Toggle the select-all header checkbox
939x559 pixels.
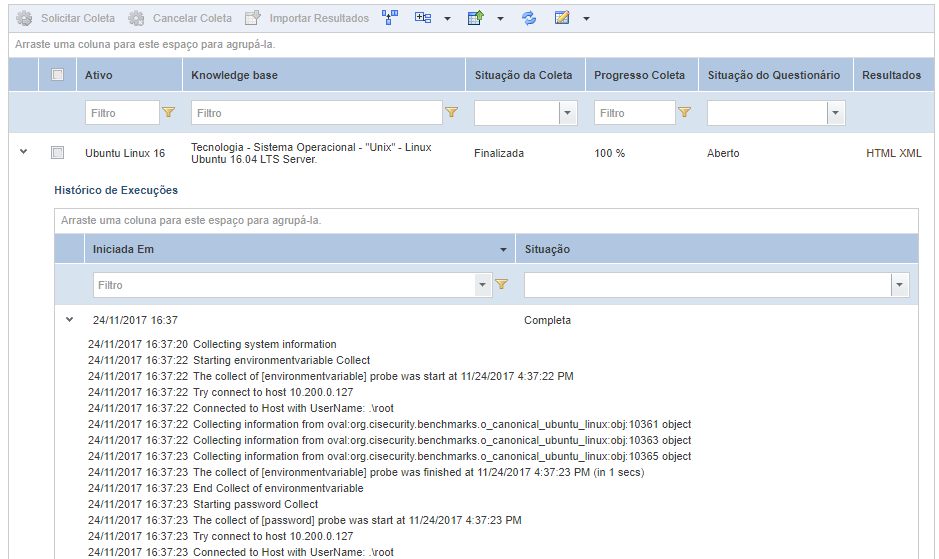click(57, 75)
